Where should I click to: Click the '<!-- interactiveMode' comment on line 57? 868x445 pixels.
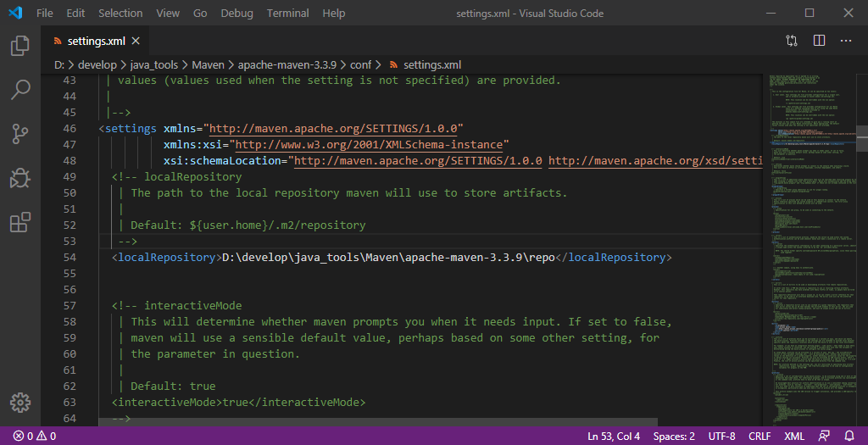(176, 305)
